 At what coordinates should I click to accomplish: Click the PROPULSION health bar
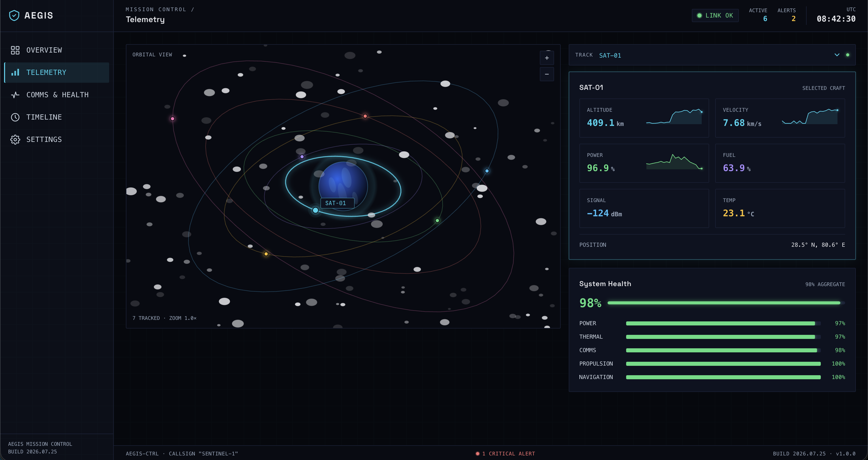tap(723, 364)
